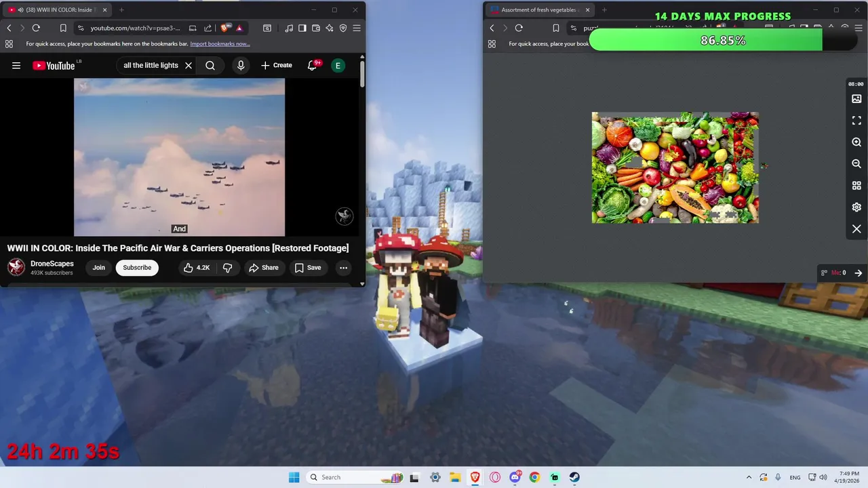This screenshot has width=868, height=488.
Task: Open puzzle pieces grid arrange icon
Action: 856,186
